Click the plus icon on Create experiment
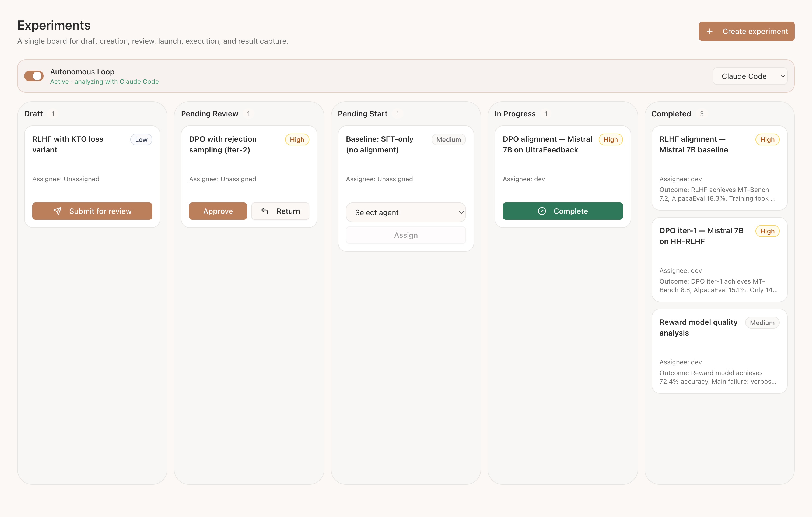Screen dimensions: 812x517 709,31
